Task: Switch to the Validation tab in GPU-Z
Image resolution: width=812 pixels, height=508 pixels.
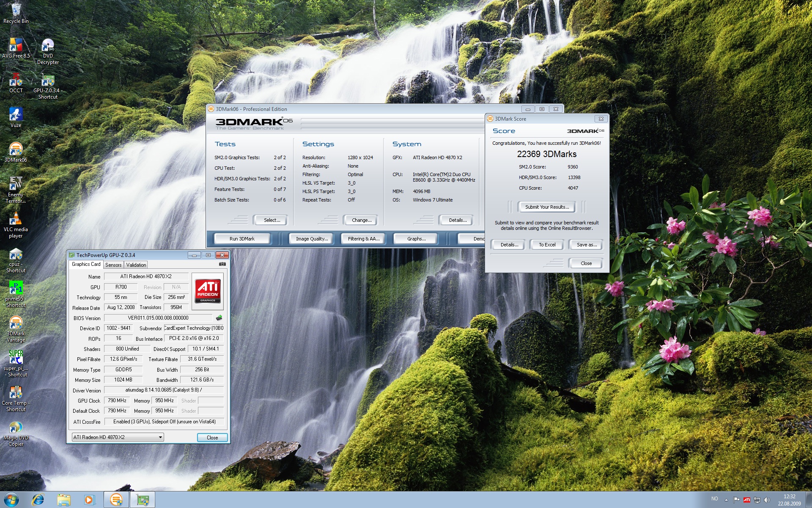Action: (136, 265)
